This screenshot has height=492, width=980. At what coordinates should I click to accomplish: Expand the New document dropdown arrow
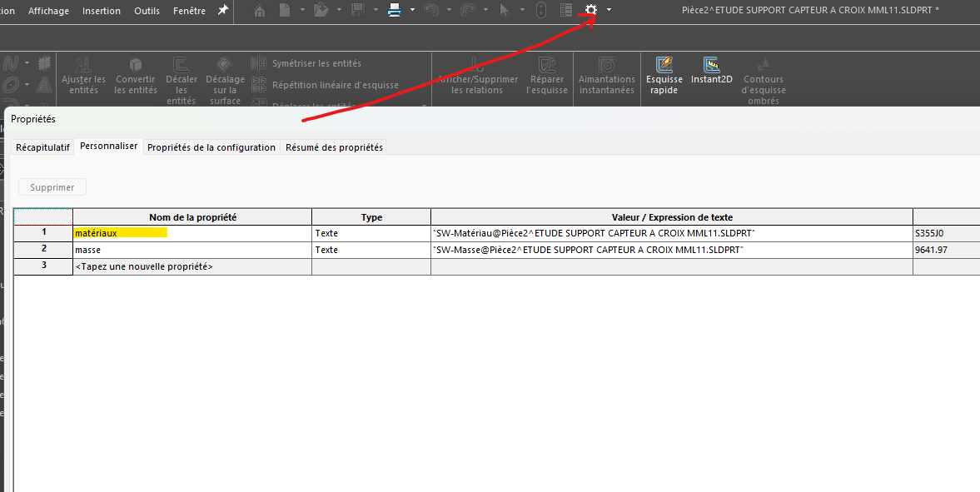point(301,10)
